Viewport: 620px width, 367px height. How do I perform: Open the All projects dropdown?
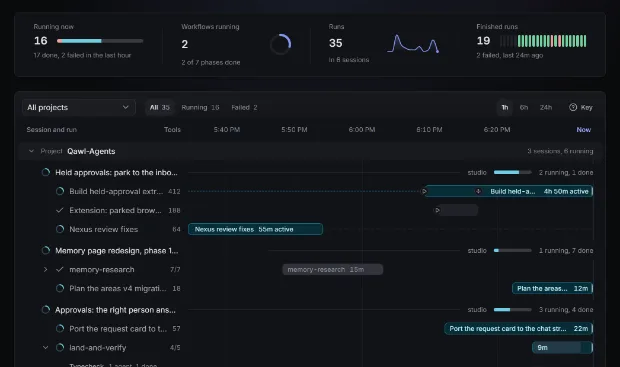(x=79, y=108)
